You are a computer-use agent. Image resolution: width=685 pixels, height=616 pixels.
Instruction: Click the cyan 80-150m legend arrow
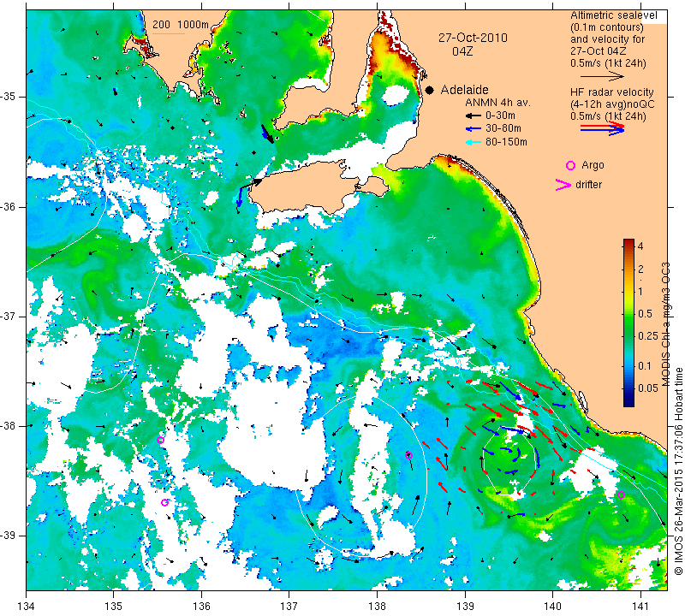474,142
